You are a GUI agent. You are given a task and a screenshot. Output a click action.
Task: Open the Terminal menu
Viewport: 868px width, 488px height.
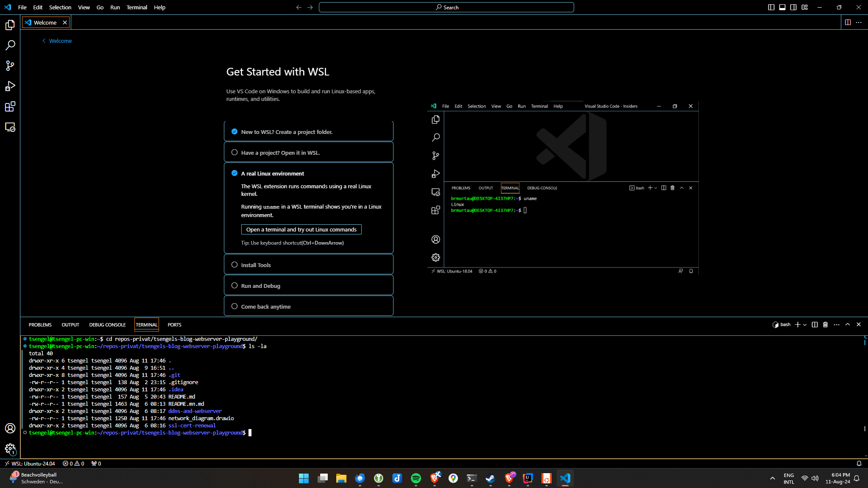click(x=137, y=7)
